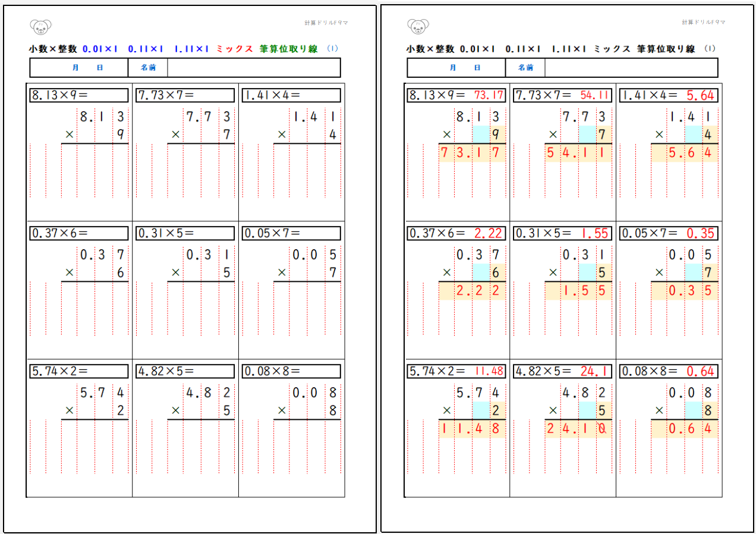
Task: Click the blank name field on the left worksheet
Action: click(x=254, y=68)
